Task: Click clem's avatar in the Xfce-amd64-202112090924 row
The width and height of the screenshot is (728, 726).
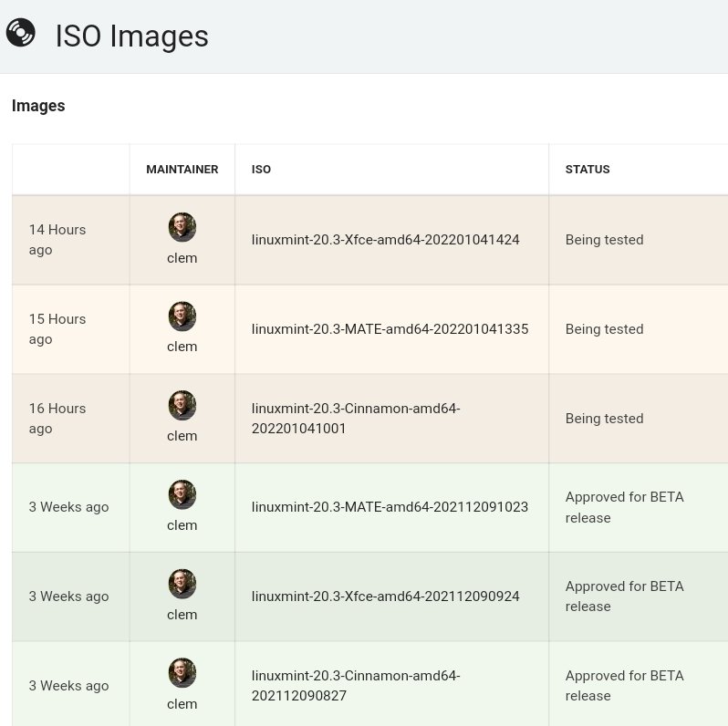Action: coord(182,584)
